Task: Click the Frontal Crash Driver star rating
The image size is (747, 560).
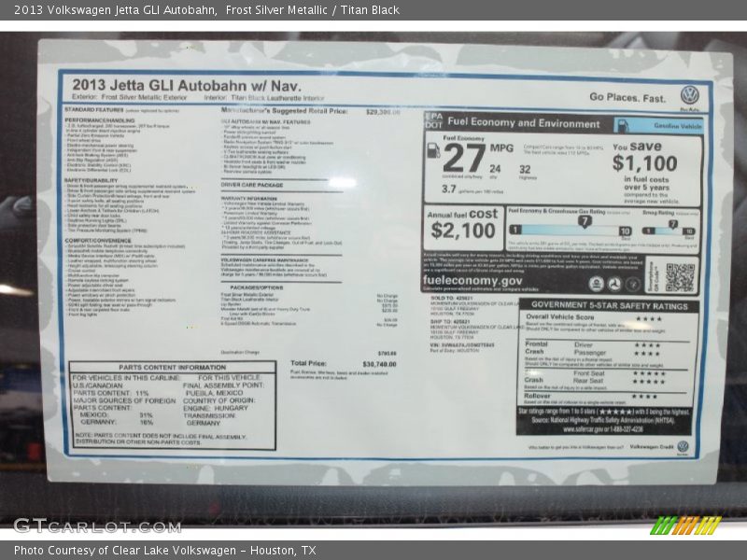Action: 647,345
